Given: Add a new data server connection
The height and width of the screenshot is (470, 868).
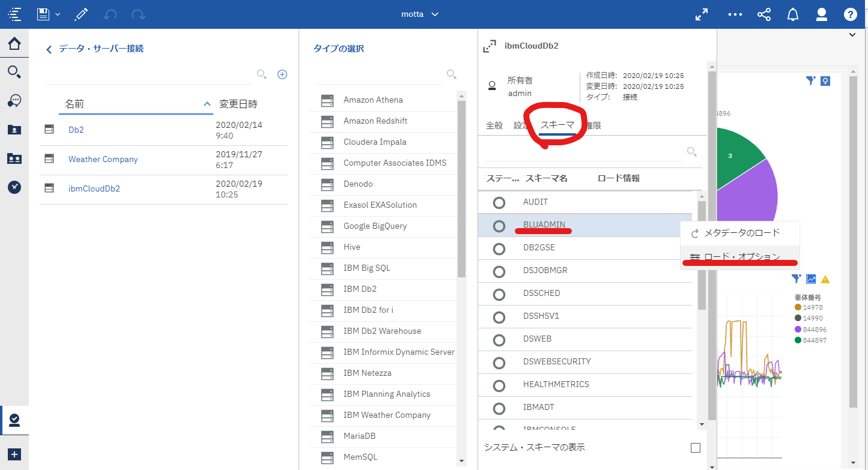Looking at the screenshot, I should pyautogui.click(x=282, y=74).
